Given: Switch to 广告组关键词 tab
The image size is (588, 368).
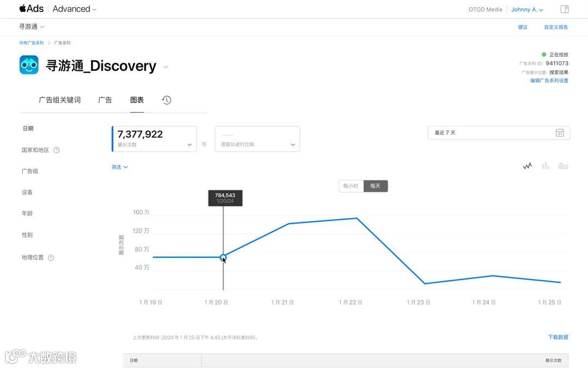Looking at the screenshot, I should tap(60, 100).
